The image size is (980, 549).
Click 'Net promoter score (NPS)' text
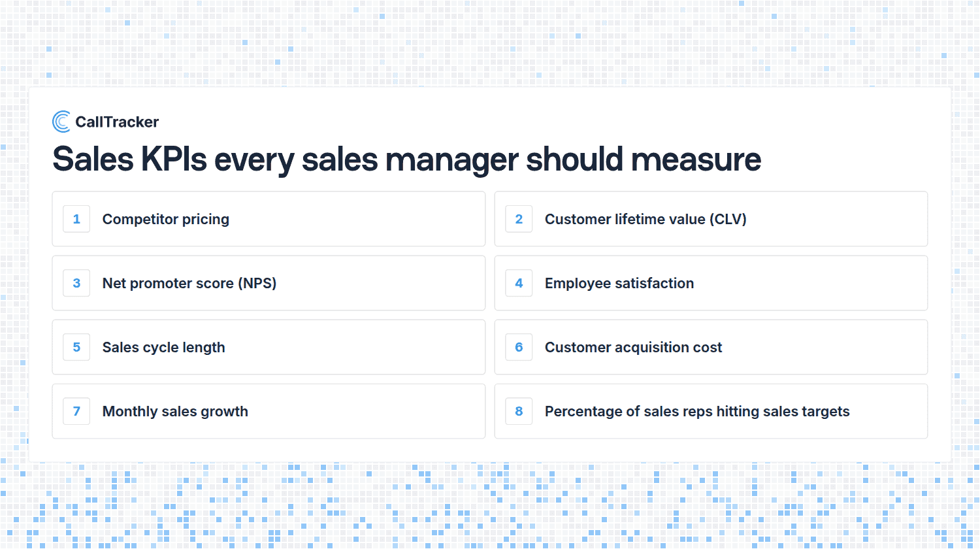[x=189, y=284]
